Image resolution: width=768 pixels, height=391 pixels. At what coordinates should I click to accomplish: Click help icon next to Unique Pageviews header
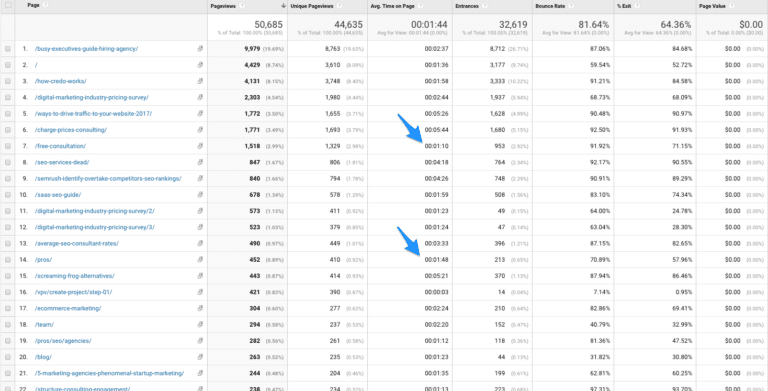coord(339,6)
